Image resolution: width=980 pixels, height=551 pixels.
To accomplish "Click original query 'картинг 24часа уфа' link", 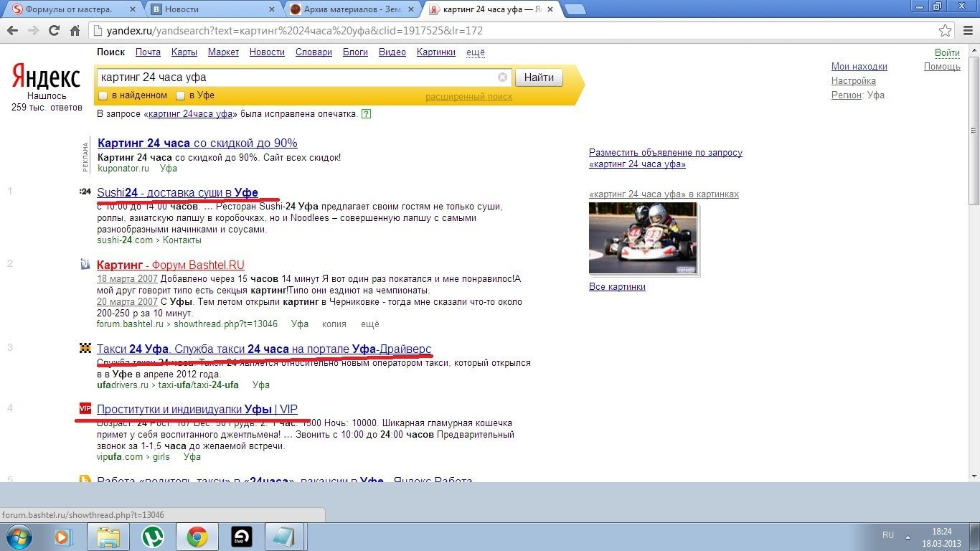I will coord(191,114).
